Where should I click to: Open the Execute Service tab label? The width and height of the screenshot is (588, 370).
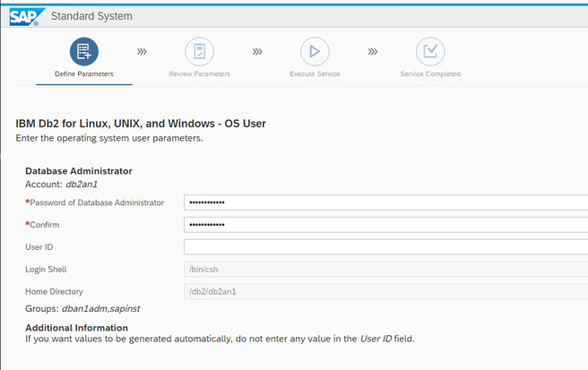315,73
